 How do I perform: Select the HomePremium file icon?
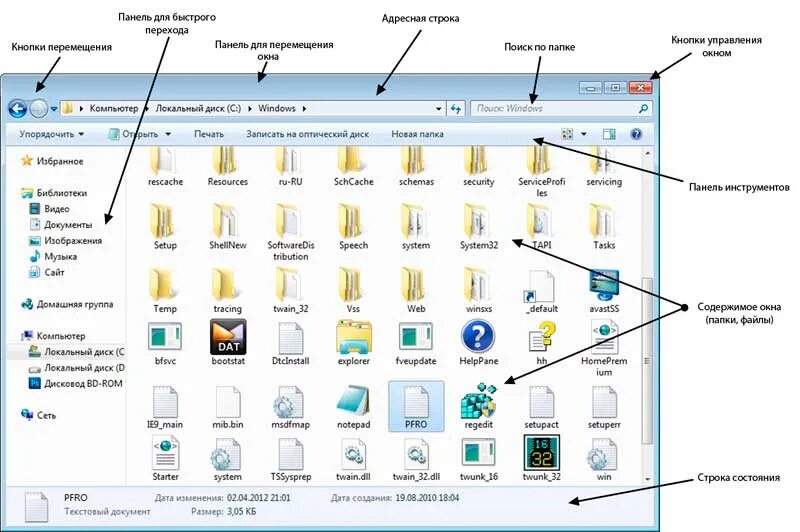pyautogui.click(x=604, y=348)
